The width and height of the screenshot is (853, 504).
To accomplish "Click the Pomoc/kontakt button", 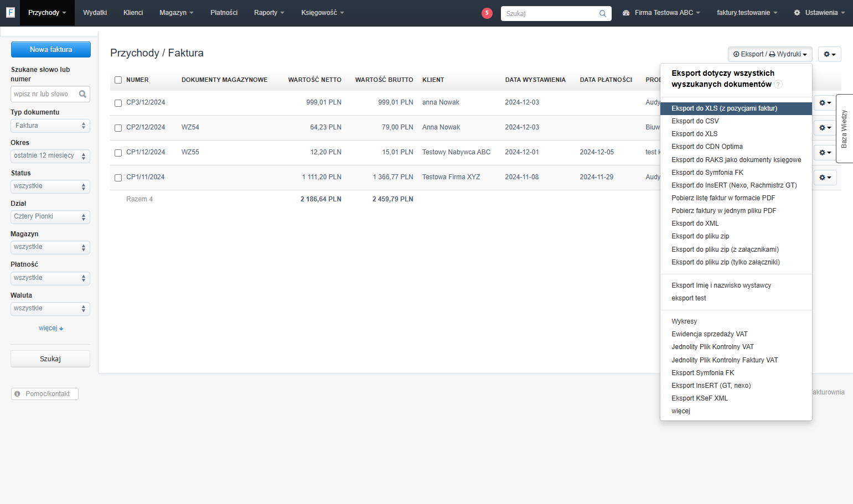I will pyautogui.click(x=45, y=394).
